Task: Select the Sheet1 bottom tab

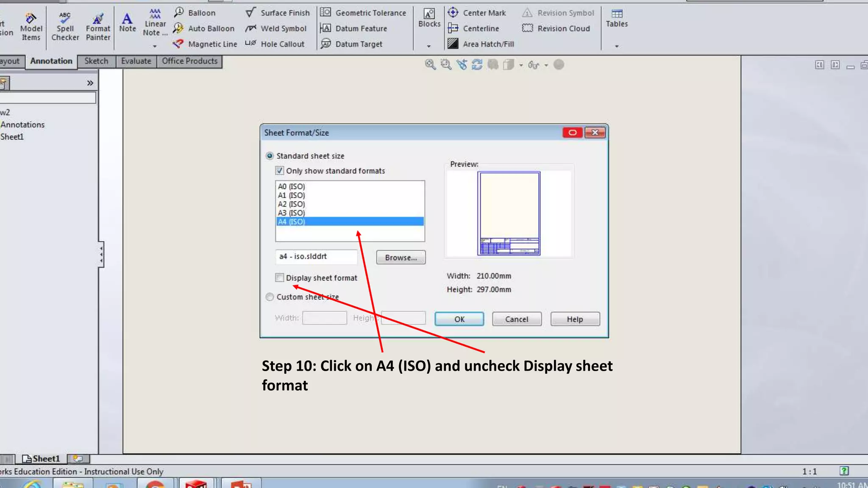Action: [x=41, y=459]
